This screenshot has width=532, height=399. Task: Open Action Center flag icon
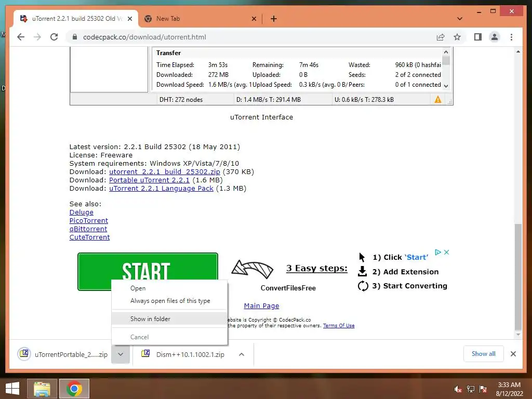coord(483,389)
